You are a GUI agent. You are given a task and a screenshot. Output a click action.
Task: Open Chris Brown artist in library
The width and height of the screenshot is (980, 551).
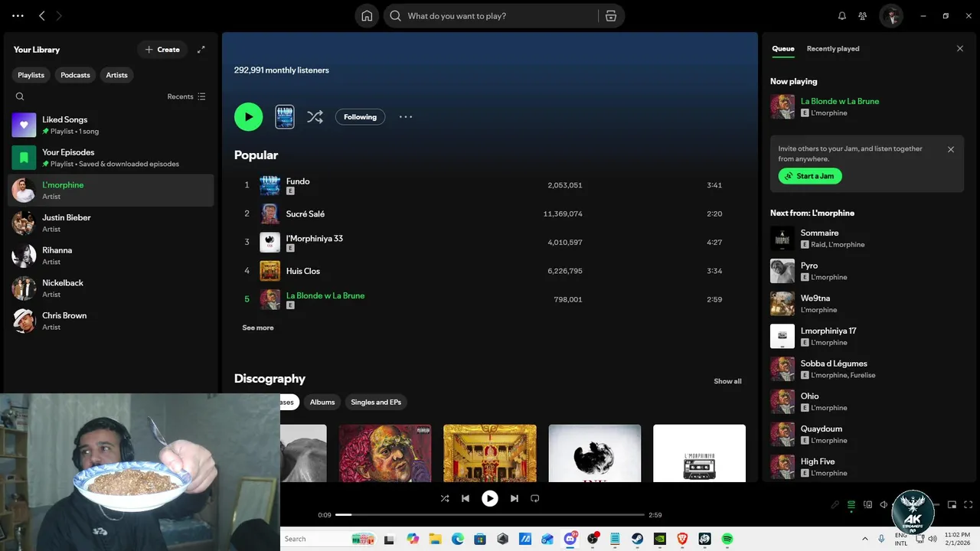(x=110, y=321)
